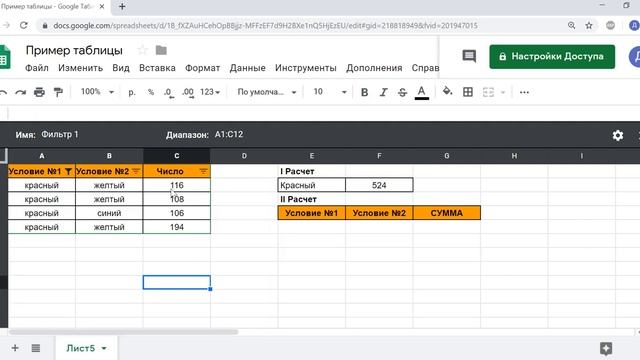Edit filter name Фильтр 1

tap(60, 134)
